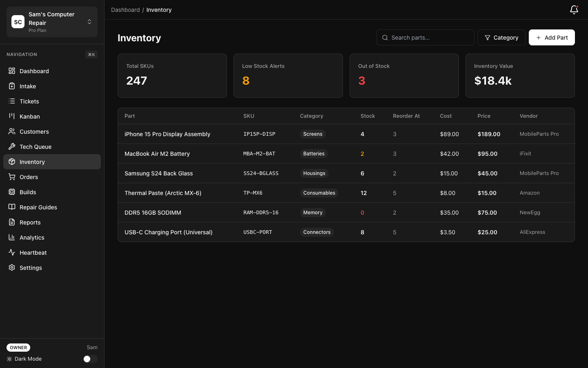Open the Category filter dropdown
This screenshot has height=368, width=588.
[501, 37]
